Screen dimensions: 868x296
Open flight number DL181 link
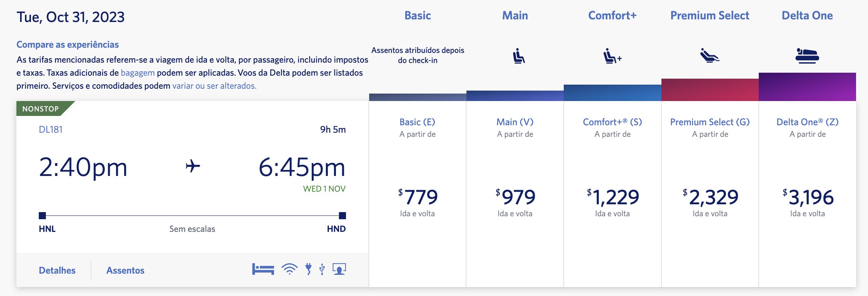pos(51,129)
